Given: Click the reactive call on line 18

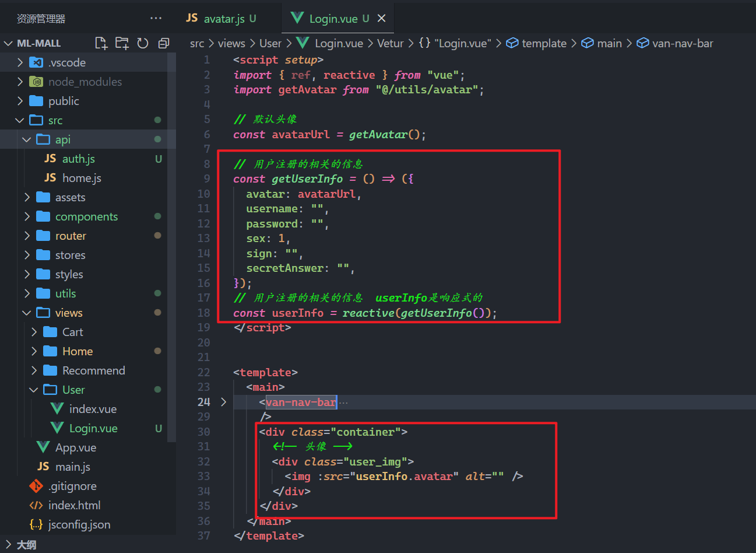Looking at the screenshot, I should [x=368, y=313].
